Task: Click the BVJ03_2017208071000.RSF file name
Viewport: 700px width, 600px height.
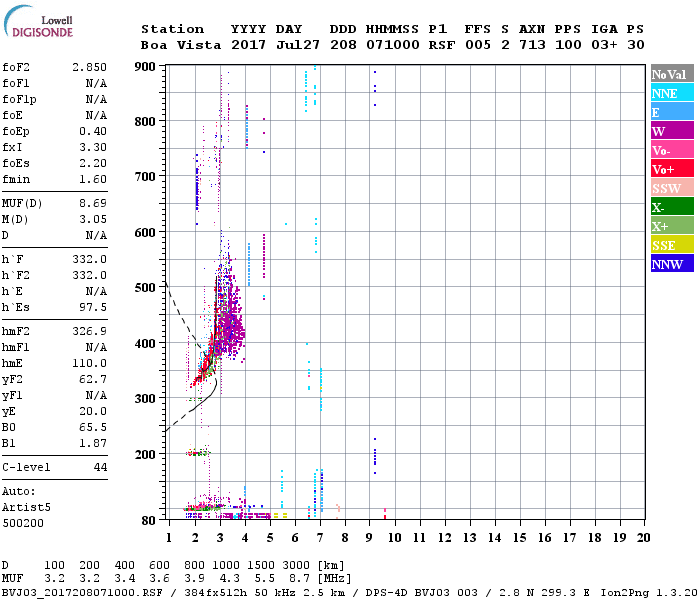Action: [83, 593]
